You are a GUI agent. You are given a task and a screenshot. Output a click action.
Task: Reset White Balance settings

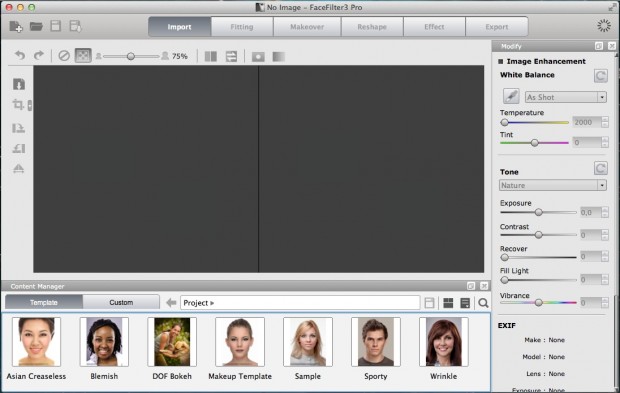click(601, 76)
